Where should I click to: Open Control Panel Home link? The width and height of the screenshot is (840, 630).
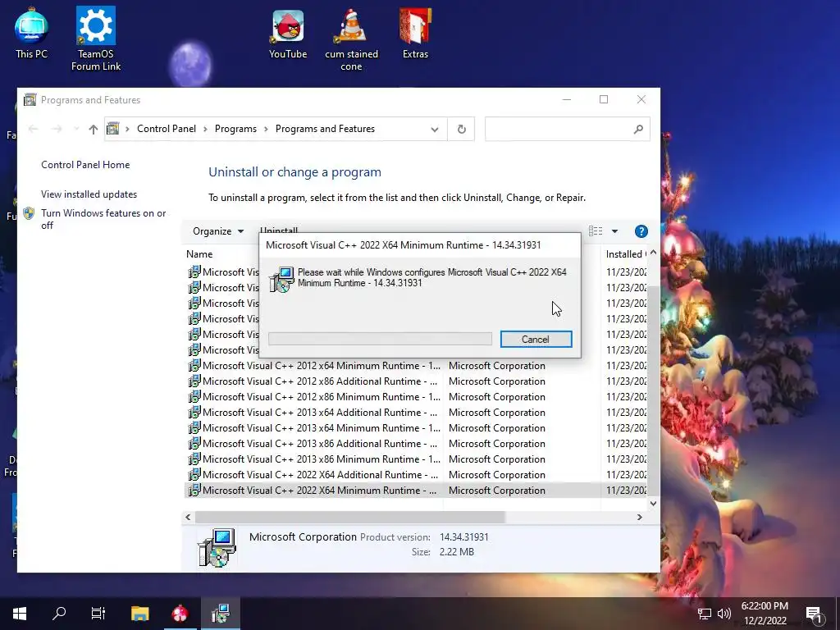point(85,164)
